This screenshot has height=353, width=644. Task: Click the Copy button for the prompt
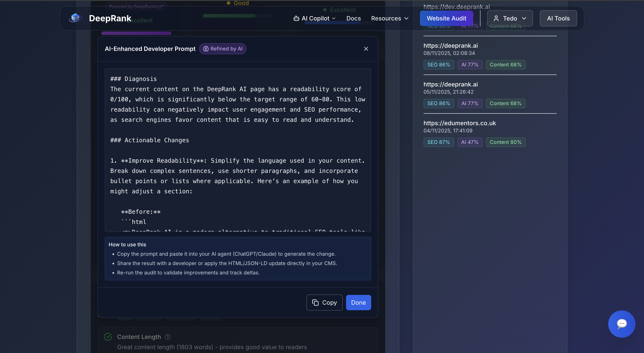324,303
